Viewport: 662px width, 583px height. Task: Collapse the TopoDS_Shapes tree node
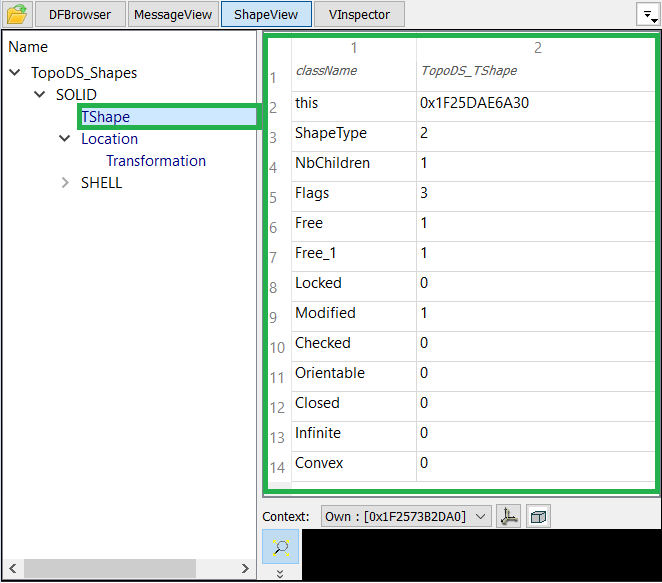15,73
